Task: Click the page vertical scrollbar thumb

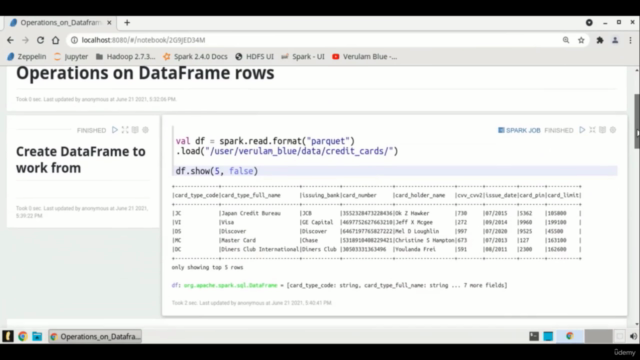Action: pyautogui.click(x=636, y=121)
